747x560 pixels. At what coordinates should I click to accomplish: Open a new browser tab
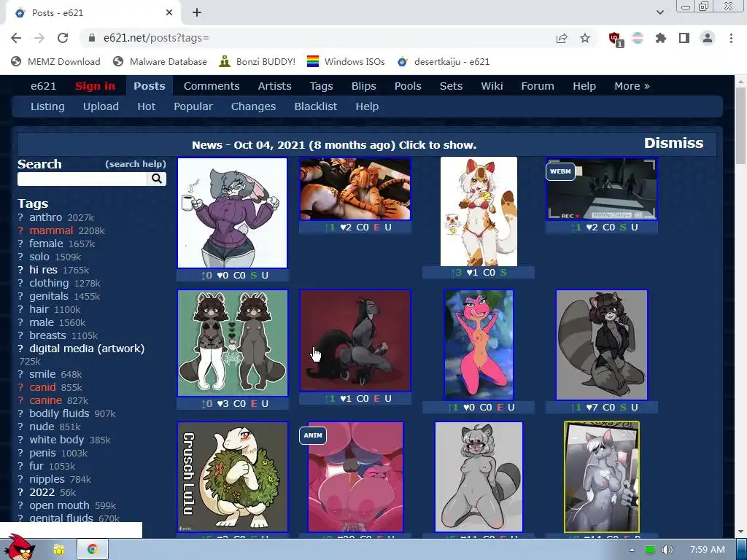click(x=197, y=13)
